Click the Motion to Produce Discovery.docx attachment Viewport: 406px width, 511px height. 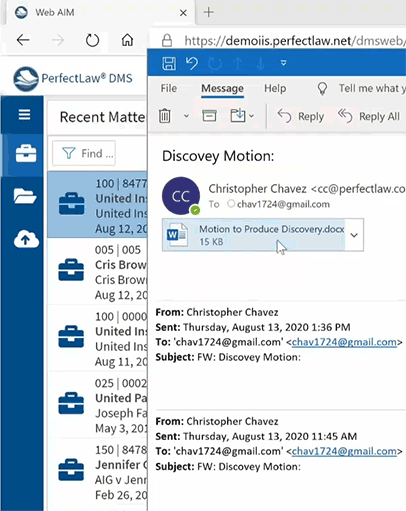tap(254, 235)
